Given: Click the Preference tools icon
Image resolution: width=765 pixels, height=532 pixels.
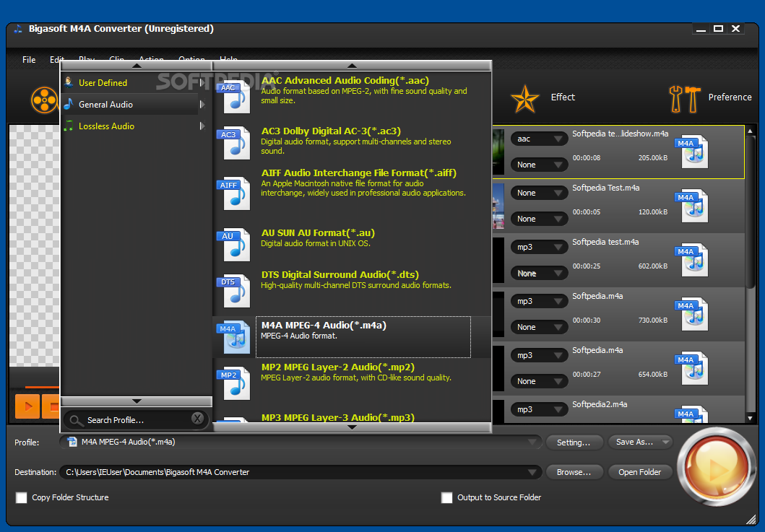Looking at the screenshot, I should [685, 99].
